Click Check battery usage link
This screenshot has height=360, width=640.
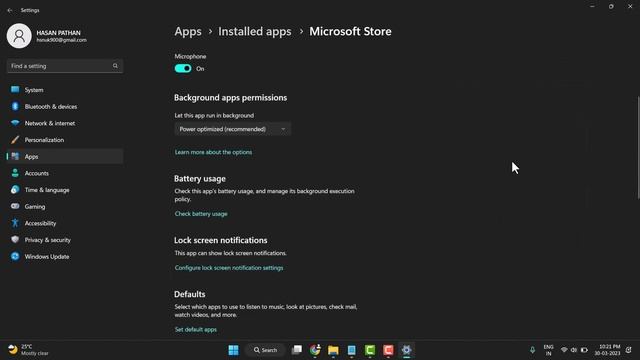201,214
